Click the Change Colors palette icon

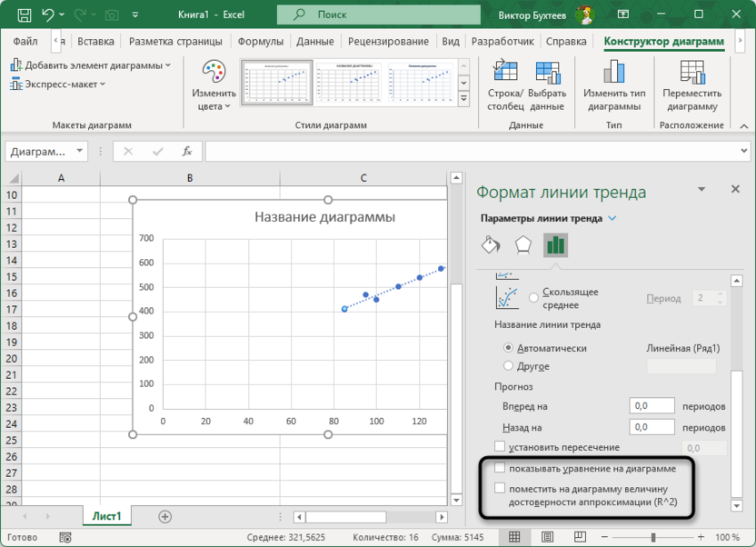[x=214, y=75]
